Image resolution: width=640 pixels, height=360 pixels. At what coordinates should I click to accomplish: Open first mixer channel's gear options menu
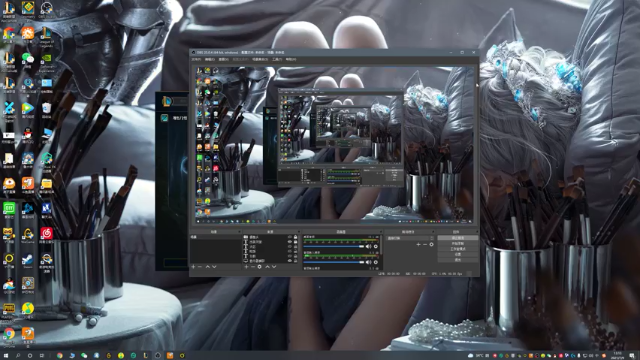click(x=376, y=247)
